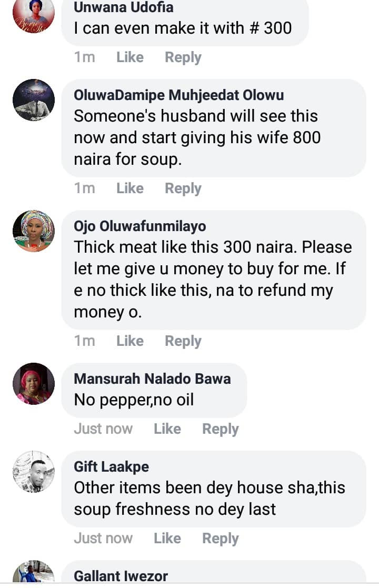This screenshot has width=379, height=588.
Task: Reply to Ojo Oluwafunmilayo's comment
Action: [x=183, y=341]
